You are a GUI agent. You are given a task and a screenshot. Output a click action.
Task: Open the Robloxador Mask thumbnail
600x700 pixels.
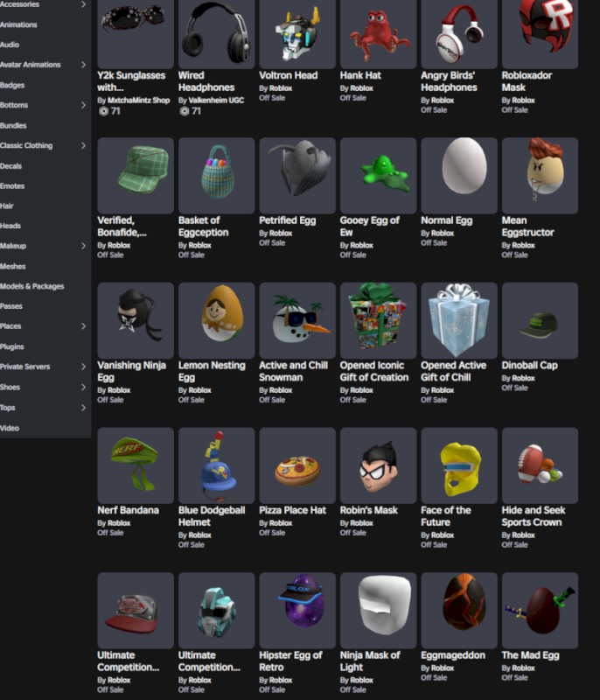coord(540,34)
